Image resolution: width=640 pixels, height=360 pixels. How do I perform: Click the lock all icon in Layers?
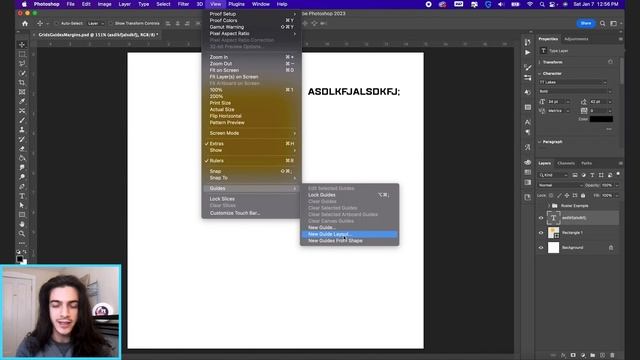click(583, 196)
